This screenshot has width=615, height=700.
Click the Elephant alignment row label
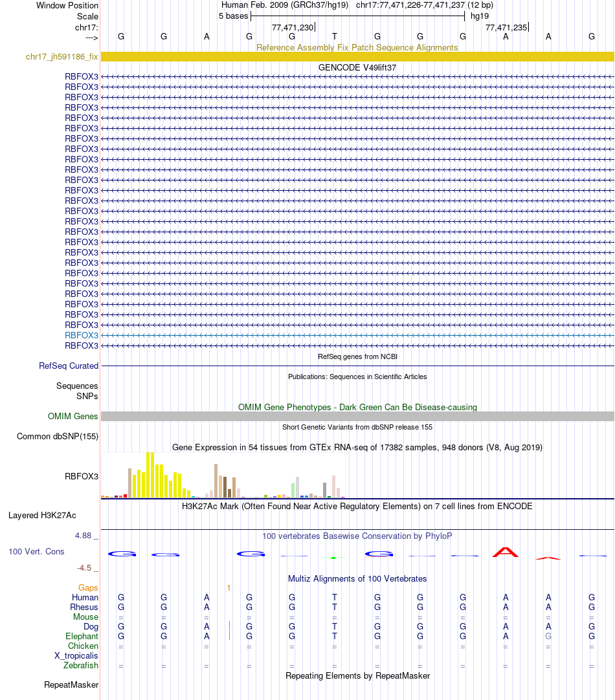click(x=82, y=636)
